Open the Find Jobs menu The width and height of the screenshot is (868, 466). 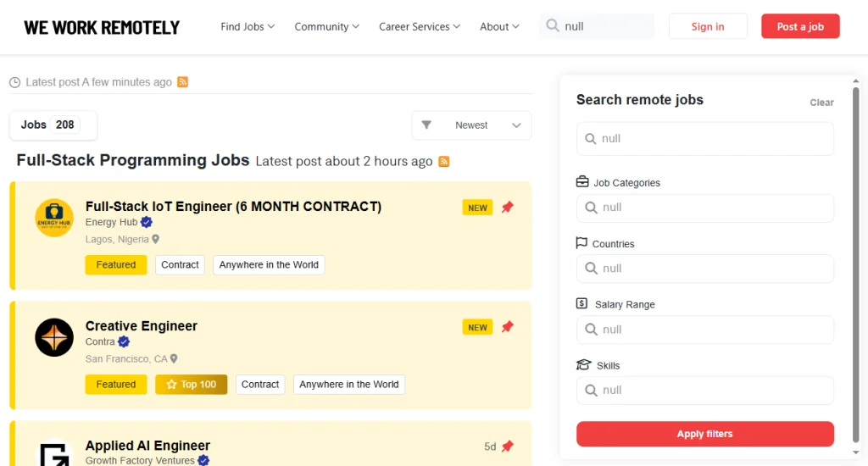[x=248, y=26]
